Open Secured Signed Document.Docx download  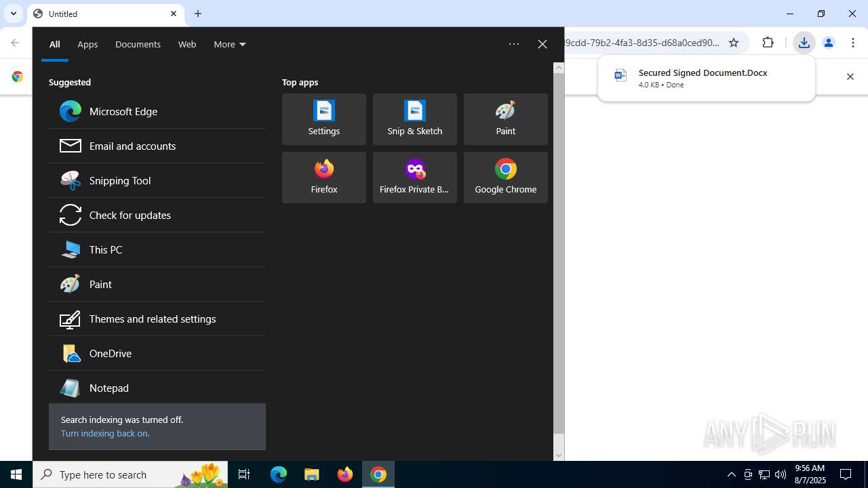click(706, 78)
